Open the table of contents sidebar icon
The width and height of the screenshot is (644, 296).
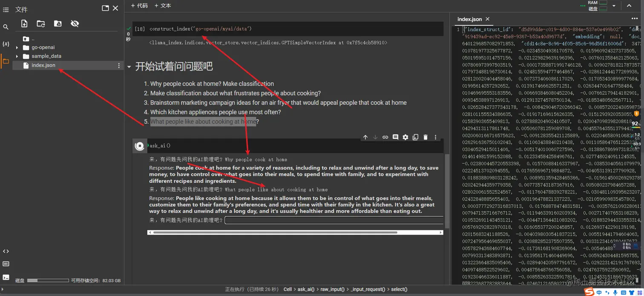[6, 9]
